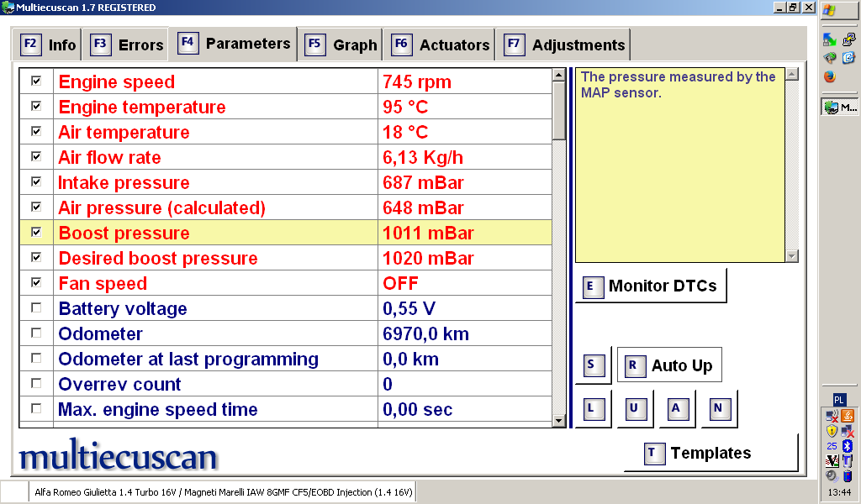Open the F7 Adjustments tab
This screenshot has height=504, width=861.
tap(563, 45)
